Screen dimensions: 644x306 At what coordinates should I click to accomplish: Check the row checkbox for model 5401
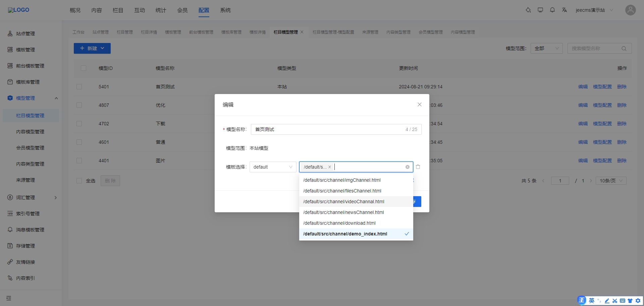[79, 87]
